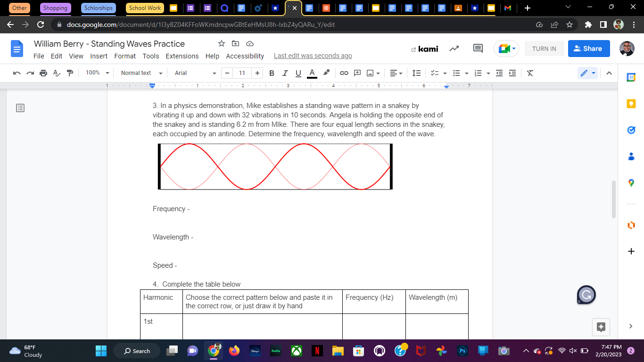Move the document to a folder
The image size is (644, 362).
236,43
